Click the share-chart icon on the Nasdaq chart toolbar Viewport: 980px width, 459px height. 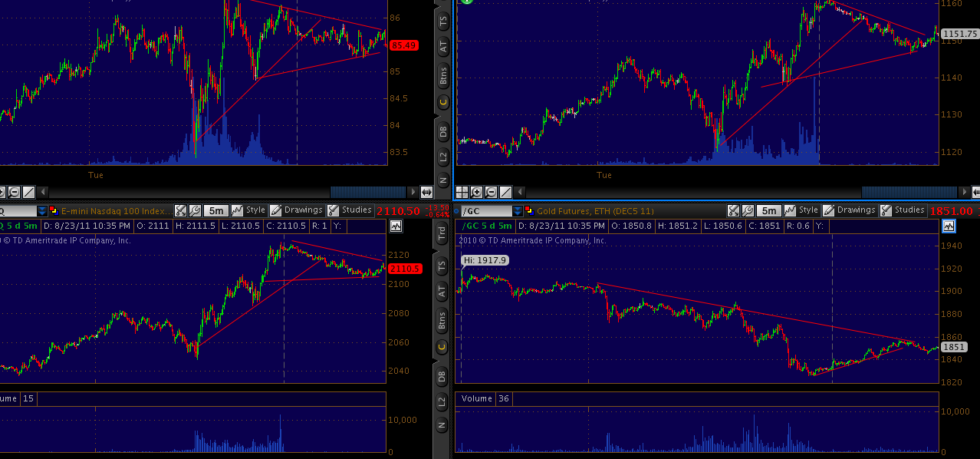point(180,210)
